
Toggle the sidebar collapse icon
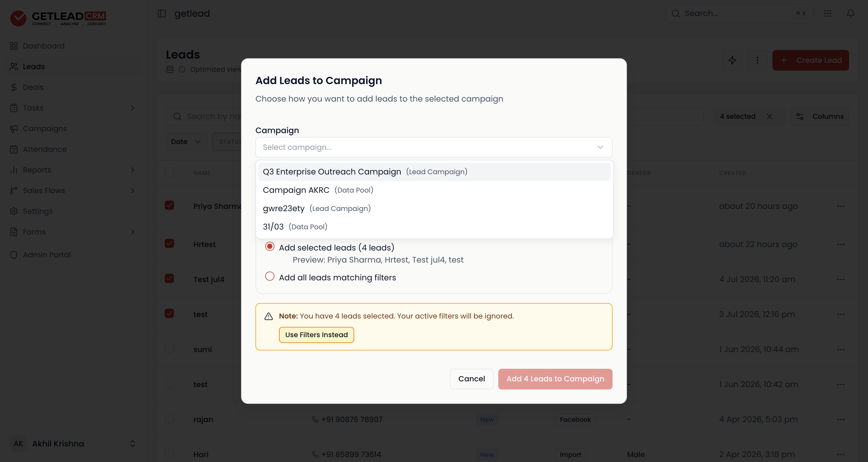click(162, 13)
